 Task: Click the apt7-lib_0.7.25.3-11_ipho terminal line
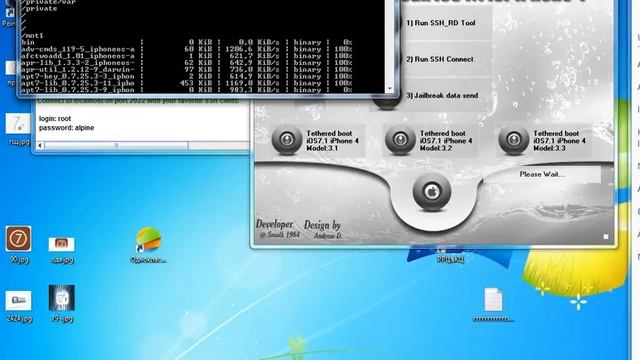click(x=187, y=83)
